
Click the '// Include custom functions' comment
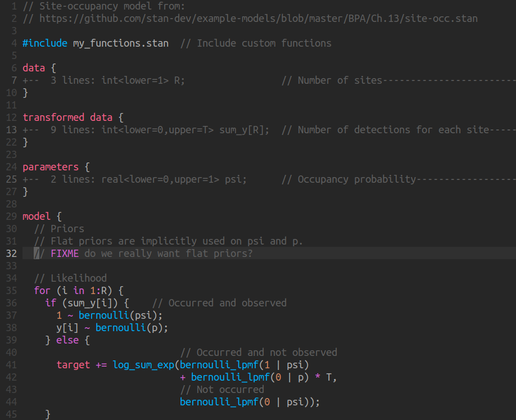coord(256,43)
